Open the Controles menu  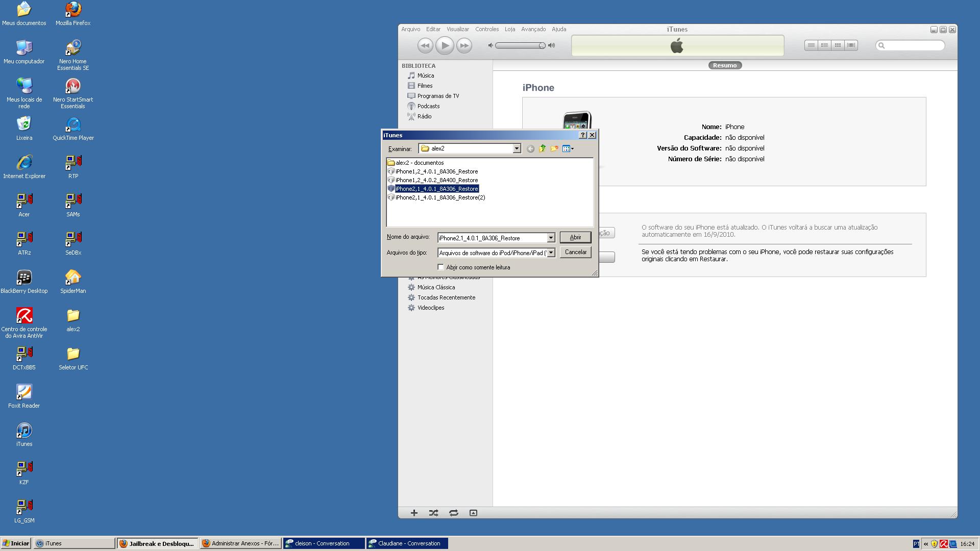(x=487, y=29)
